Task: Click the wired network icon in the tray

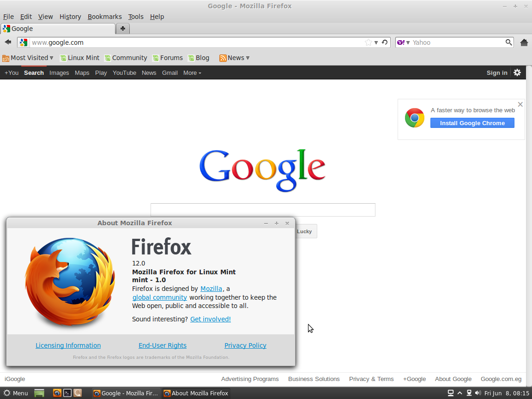Action: coord(469,393)
